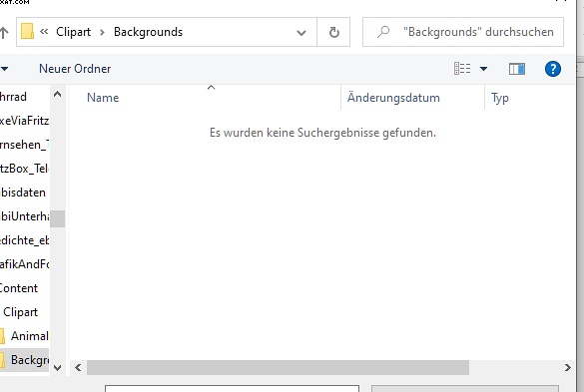Viewport: 584px width, 392px height.
Task: Click the horizontal scrollbar right arrow
Action: coord(568,368)
